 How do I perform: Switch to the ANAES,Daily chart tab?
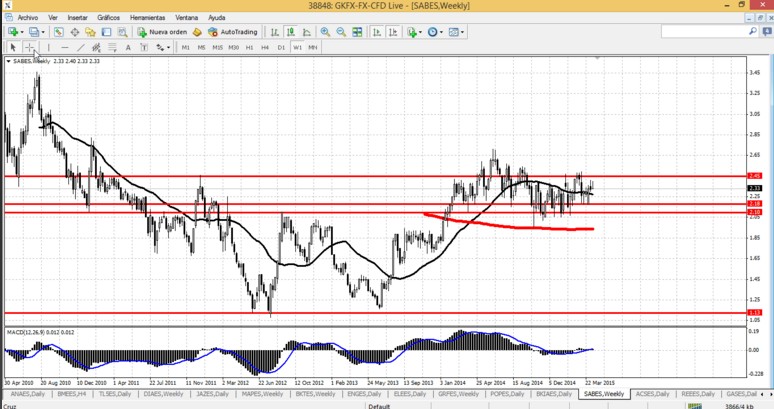click(x=27, y=394)
